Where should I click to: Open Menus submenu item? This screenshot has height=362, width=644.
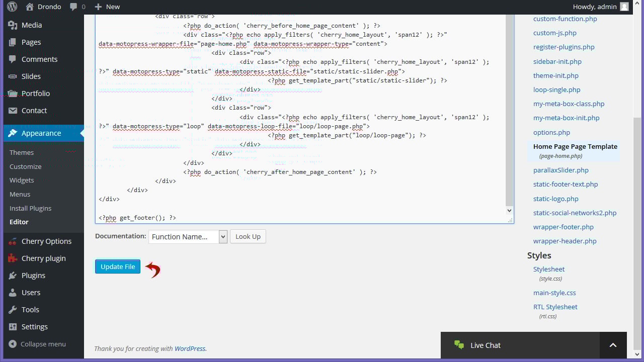[20, 194]
